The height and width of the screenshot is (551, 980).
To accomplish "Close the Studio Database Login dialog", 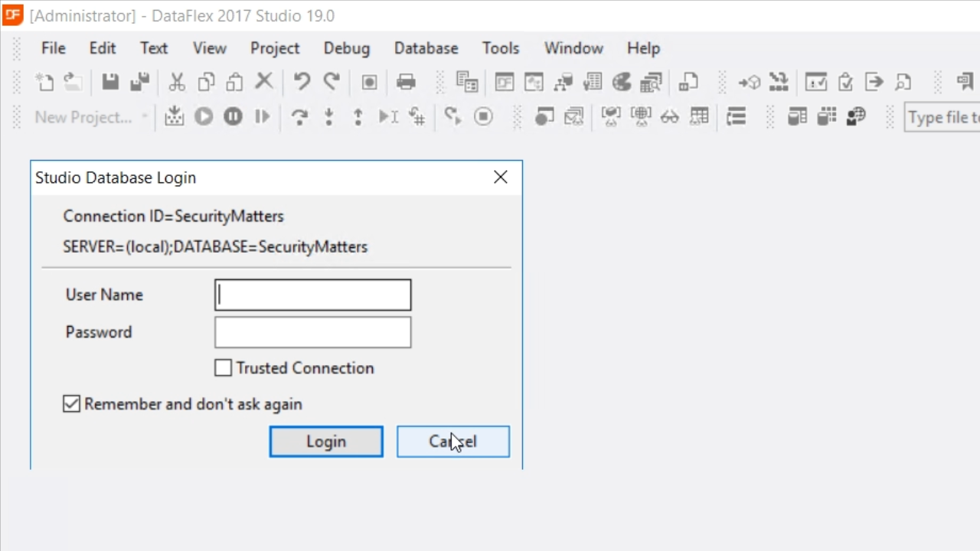I will (x=501, y=178).
